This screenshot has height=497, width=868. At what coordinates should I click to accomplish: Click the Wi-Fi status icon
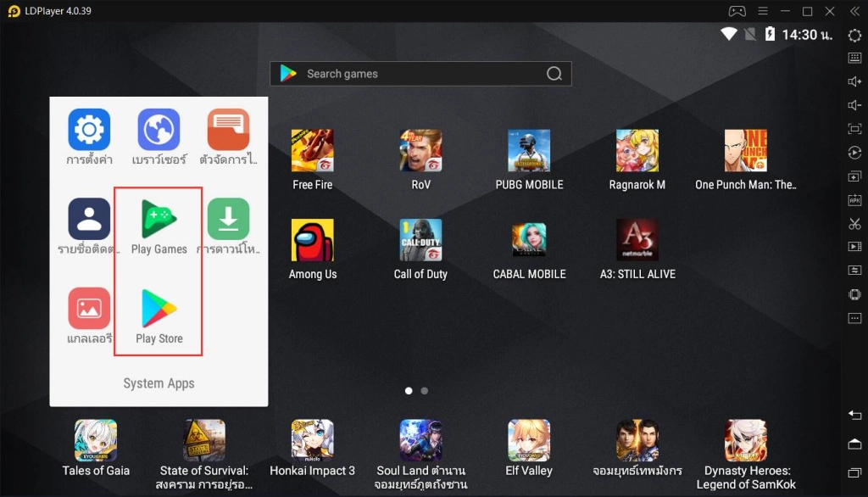point(728,35)
